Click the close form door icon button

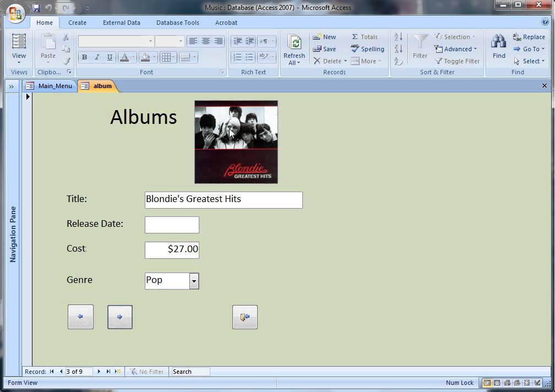coord(245,317)
